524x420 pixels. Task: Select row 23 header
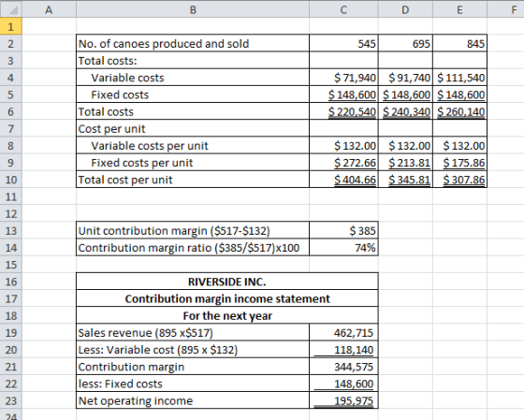11,400
